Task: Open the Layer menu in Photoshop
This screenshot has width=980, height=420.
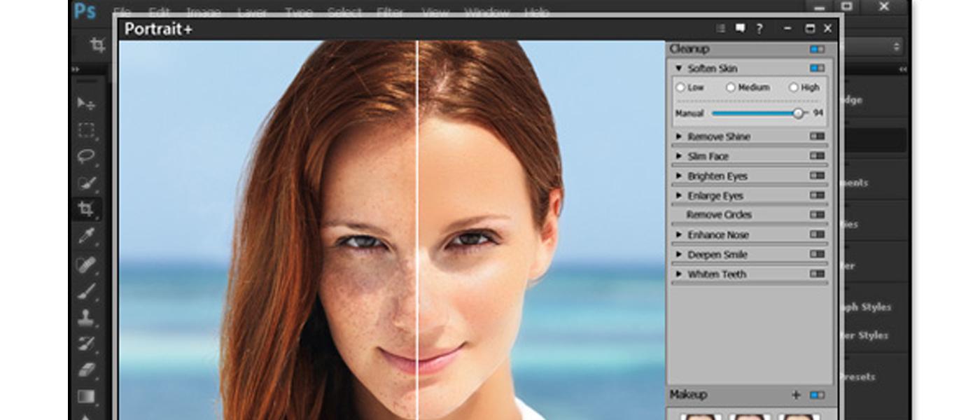Action: coord(252,12)
